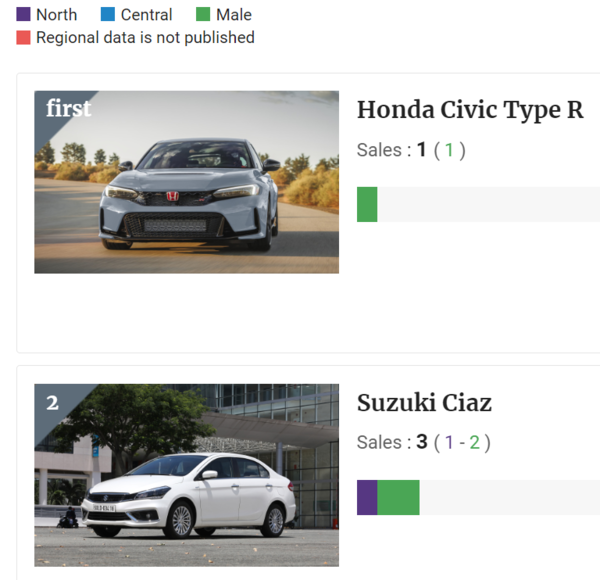This screenshot has width=600, height=580.
Task: Click purple bar segment for Suzuki Ciaz
Action: point(367,497)
